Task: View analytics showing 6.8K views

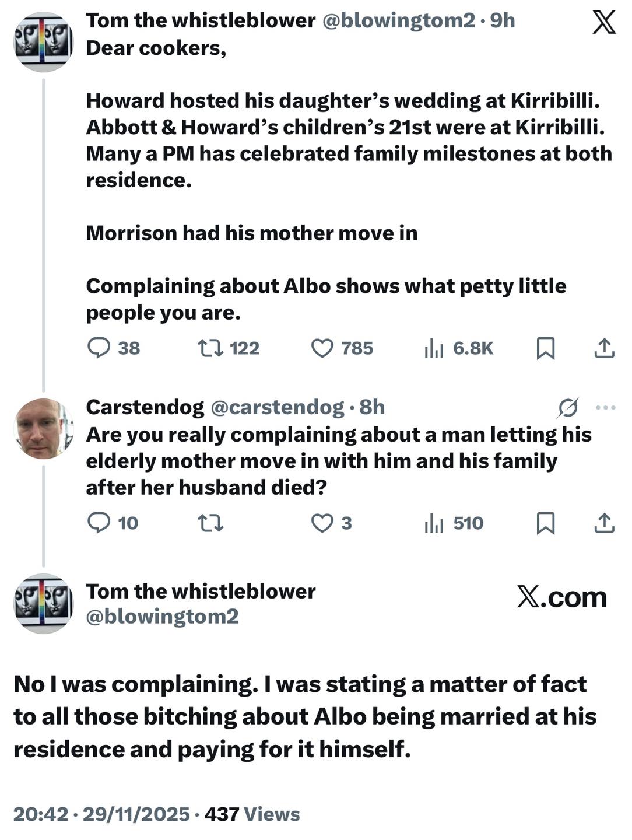Action: [x=434, y=348]
